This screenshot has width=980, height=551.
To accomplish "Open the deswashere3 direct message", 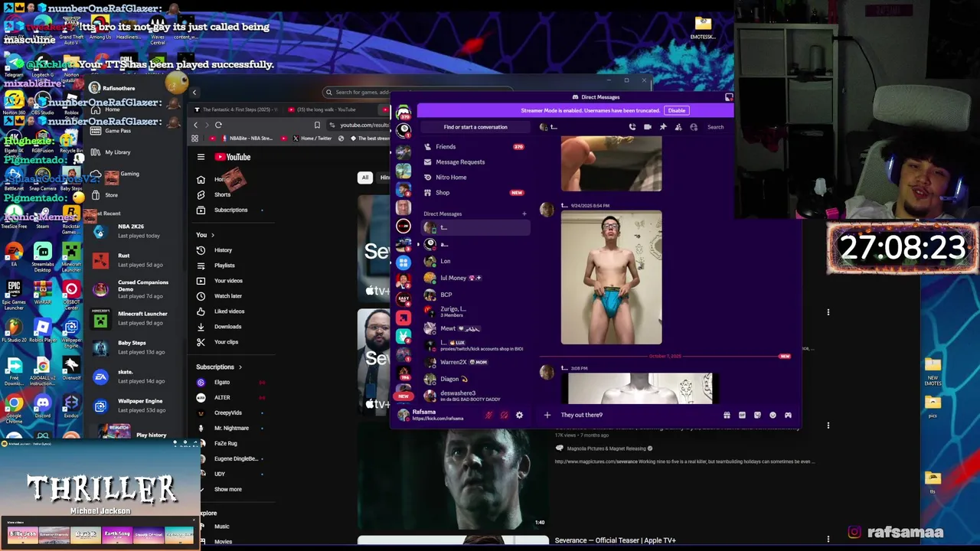I will coord(475,396).
